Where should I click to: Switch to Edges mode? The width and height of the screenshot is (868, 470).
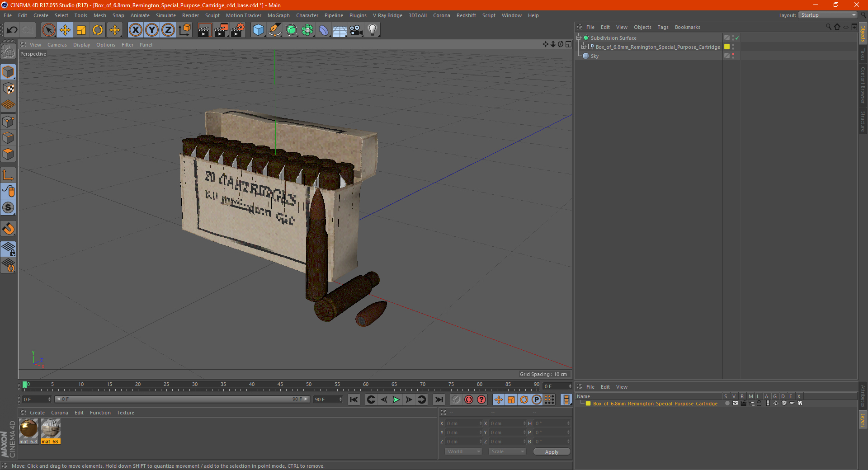pos(8,138)
